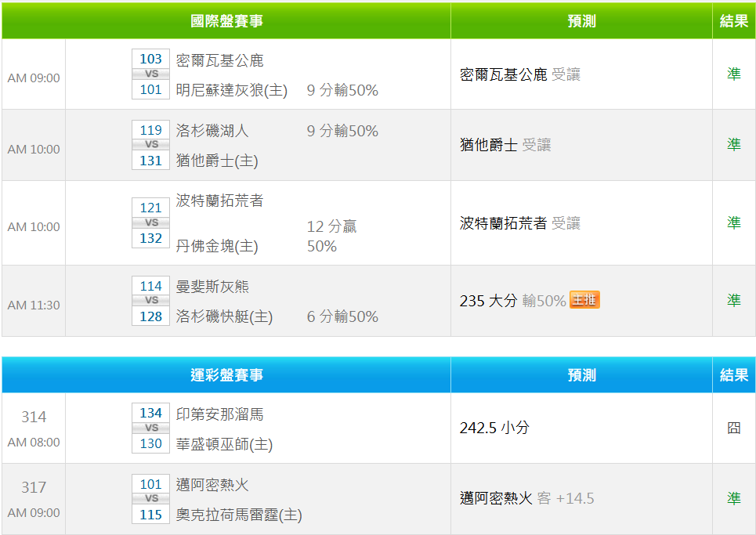This screenshot has height=535, width=756.
Task: Click score 121 for 波特蘭拓荒者
Action: click(x=151, y=208)
